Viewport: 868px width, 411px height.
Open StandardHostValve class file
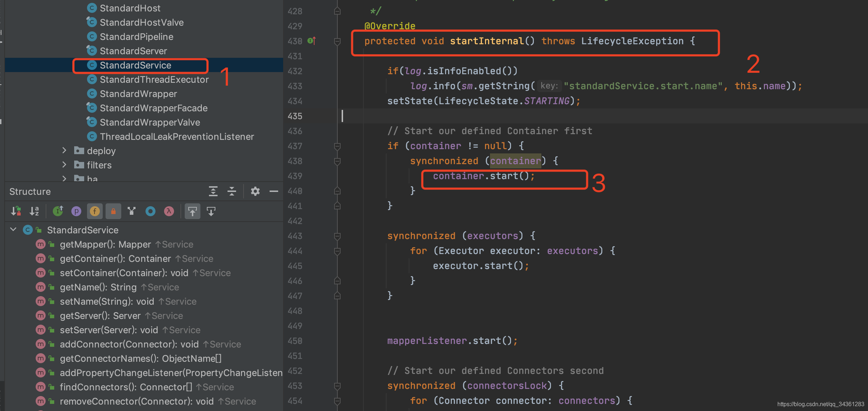pos(142,22)
